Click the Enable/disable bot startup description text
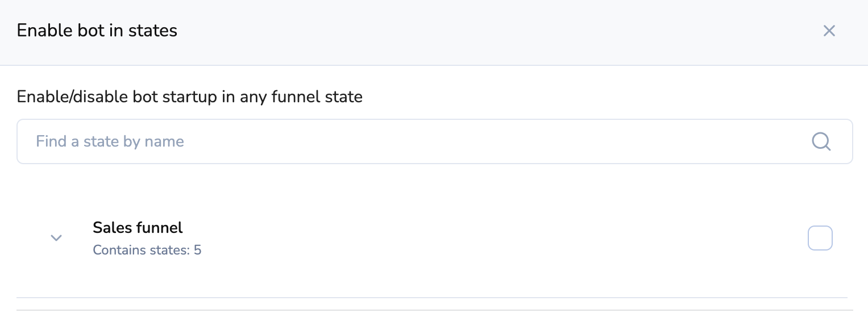The image size is (868, 313). [190, 97]
